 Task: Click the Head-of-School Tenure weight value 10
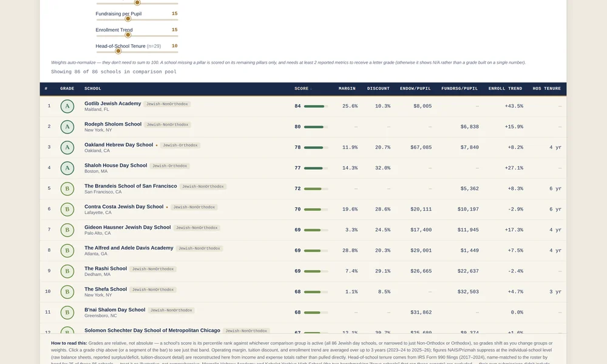pos(175,45)
